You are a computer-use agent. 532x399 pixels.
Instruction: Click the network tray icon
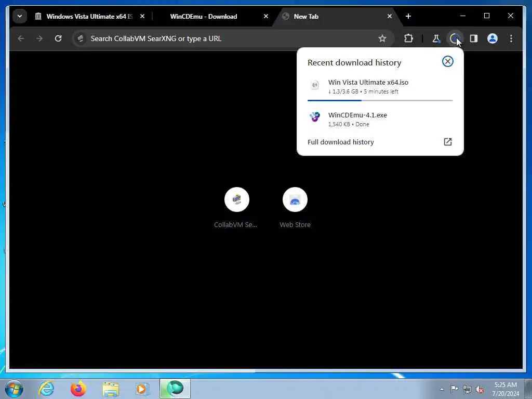pyautogui.click(x=467, y=389)
